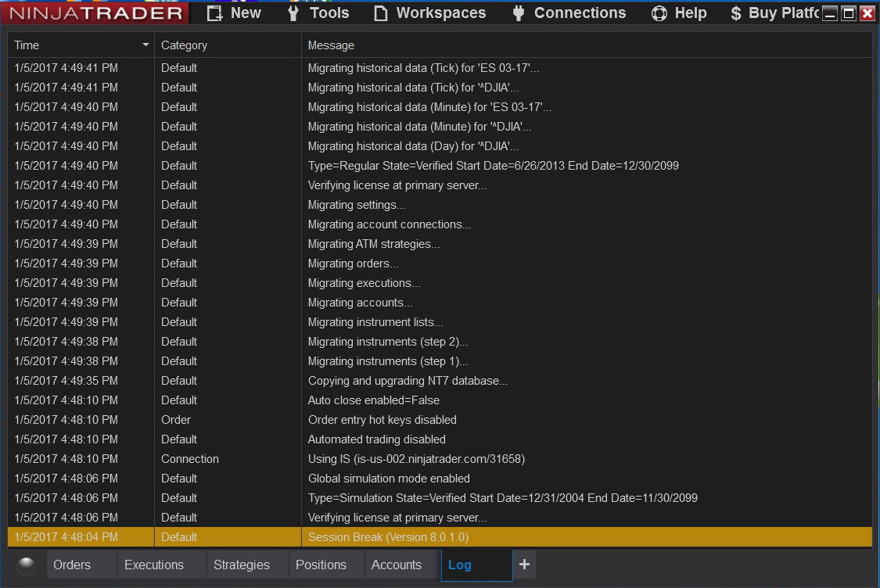
Task: Select 'Migrating historical data (Minute) for ES 03-17' row
Action: click(x=440, y=106)
